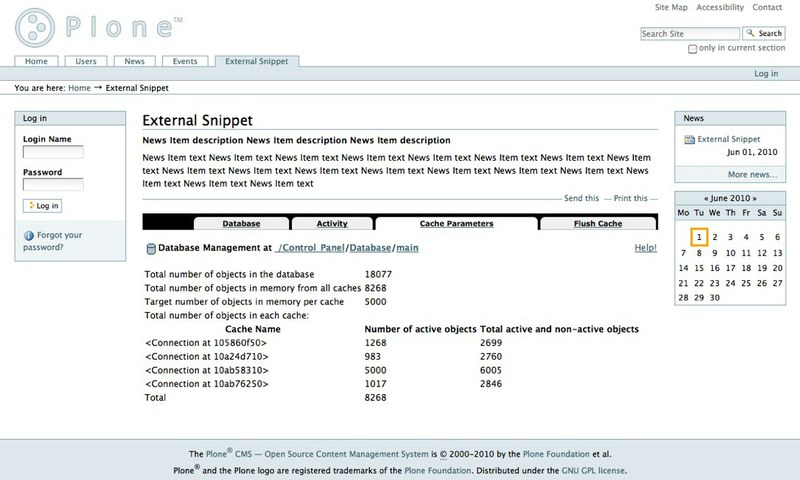Click the Forgot your password info icon
The height and width of the screenshot is (480, 800).
coord(28,236)
